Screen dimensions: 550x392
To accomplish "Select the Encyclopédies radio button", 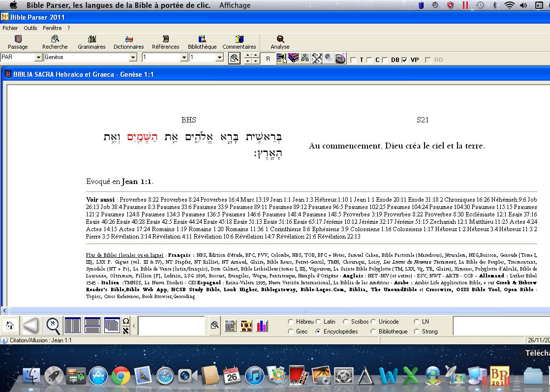I will (x=318, y=332).
